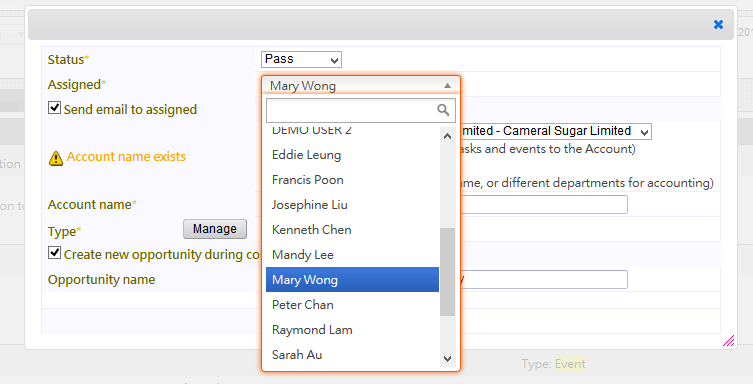Click the yellow warning icon beside Account name exists
This screenshot has width=753, height=384.
(56, 158)
